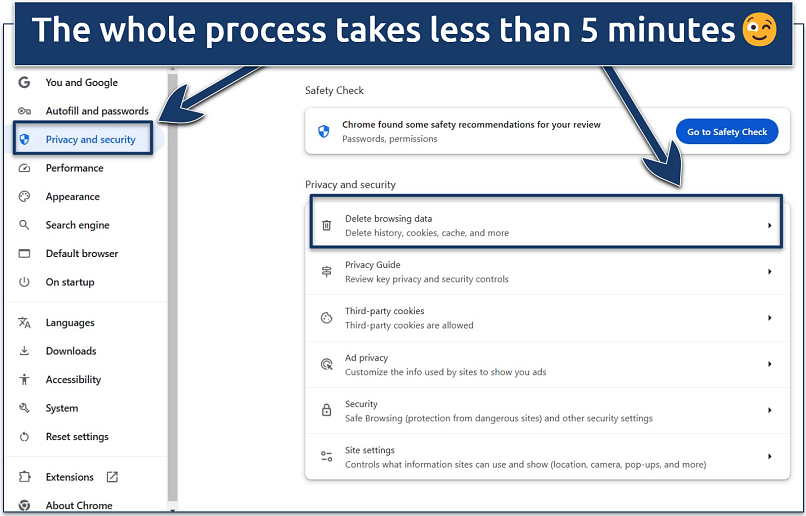Click 'Third-party cookies are allowed' text

coord(409,325)
